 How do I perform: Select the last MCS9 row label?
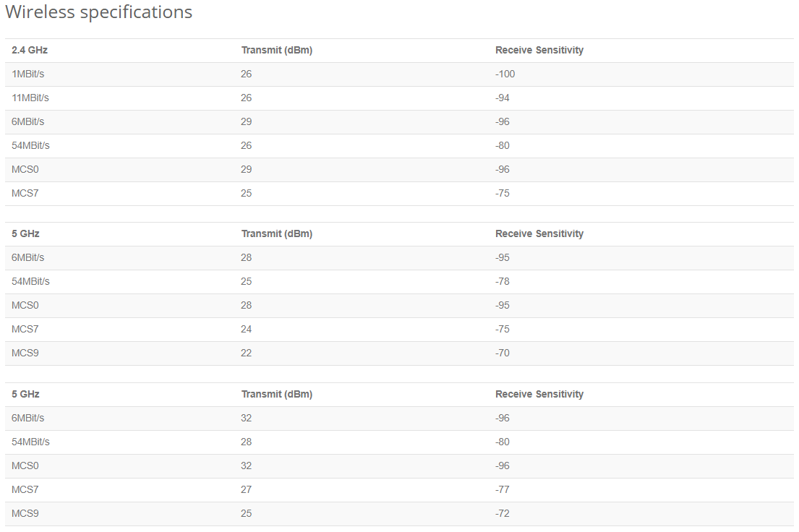(x=25, y=513)
